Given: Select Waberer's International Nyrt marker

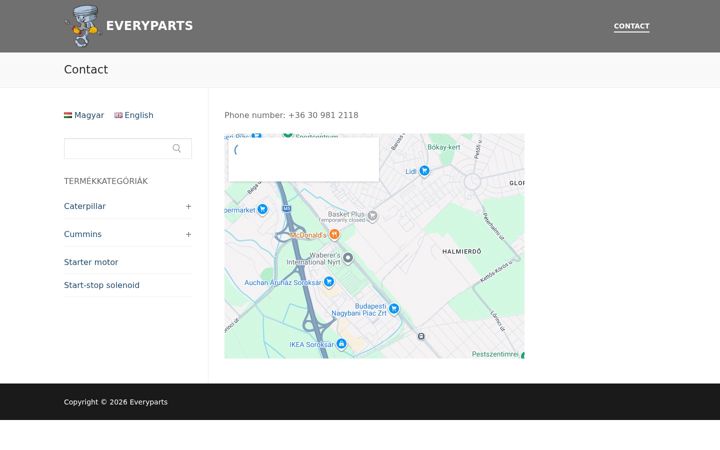Looking at the screenshot, I should [348, 258].
